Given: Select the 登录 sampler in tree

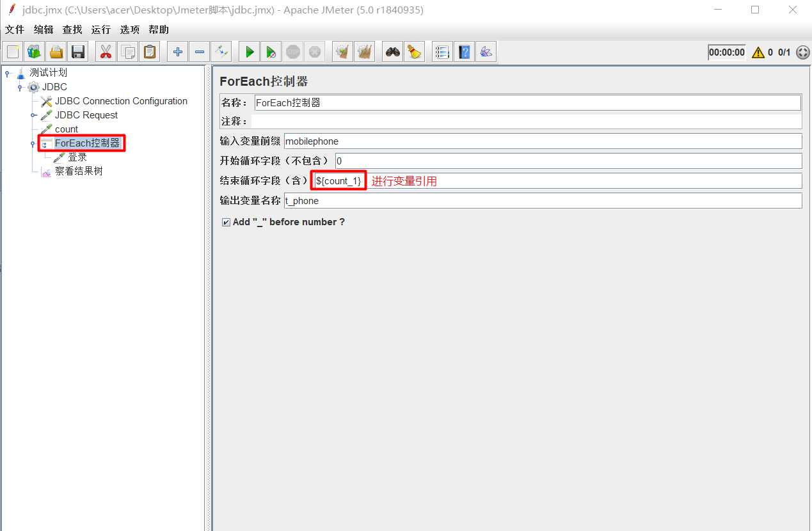Looking at the screenshot, I should click(x=77, y=157).
